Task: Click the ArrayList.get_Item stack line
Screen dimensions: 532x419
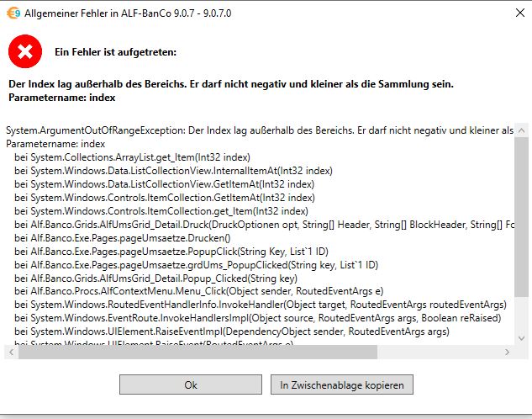Action: pos(132,157)
